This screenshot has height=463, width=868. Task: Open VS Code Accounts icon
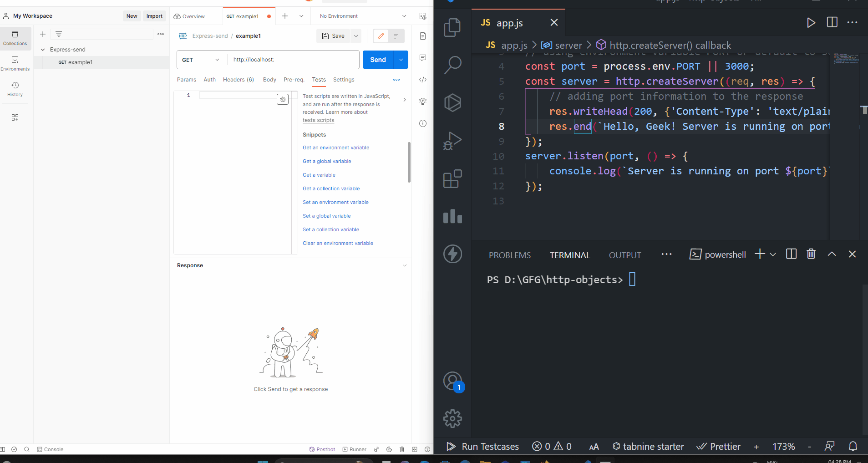click(x=452, y=382)
